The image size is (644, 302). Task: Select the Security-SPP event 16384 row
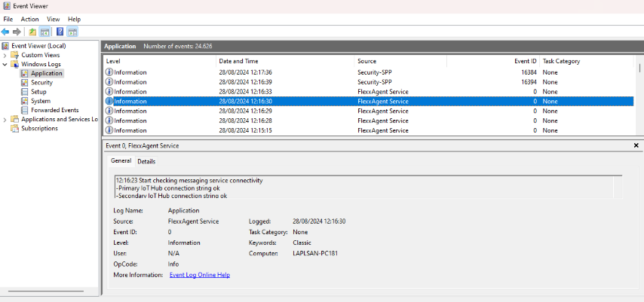[x=368, y=72]
